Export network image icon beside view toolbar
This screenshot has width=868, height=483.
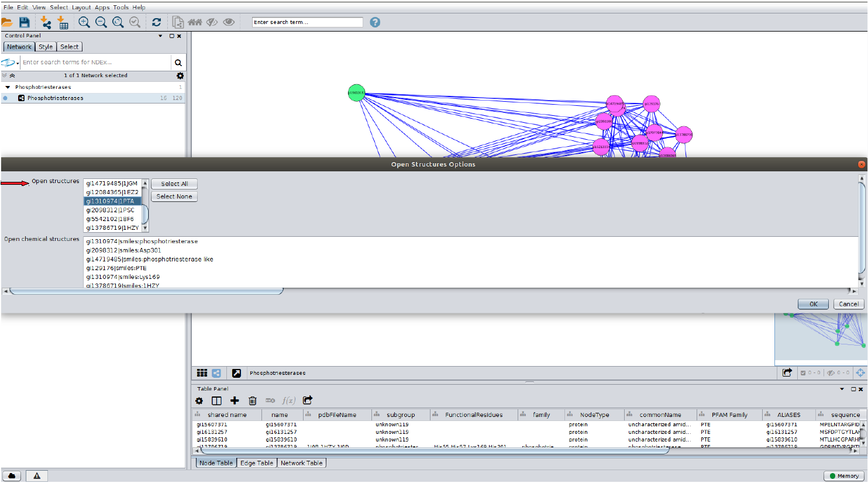click(x=787, y=372)
